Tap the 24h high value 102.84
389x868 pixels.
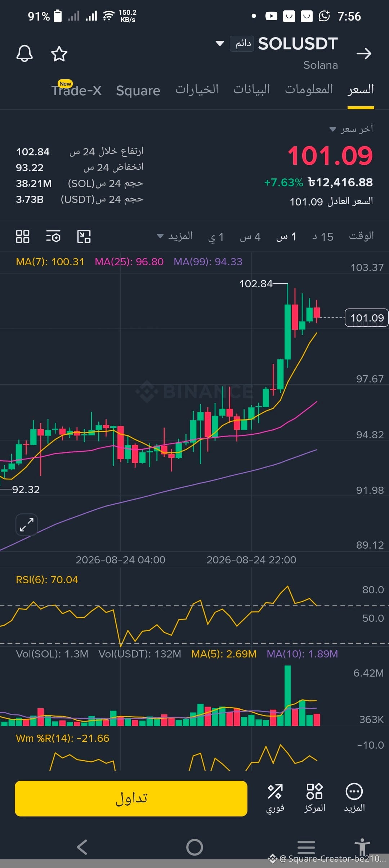[x=33, y=152]
